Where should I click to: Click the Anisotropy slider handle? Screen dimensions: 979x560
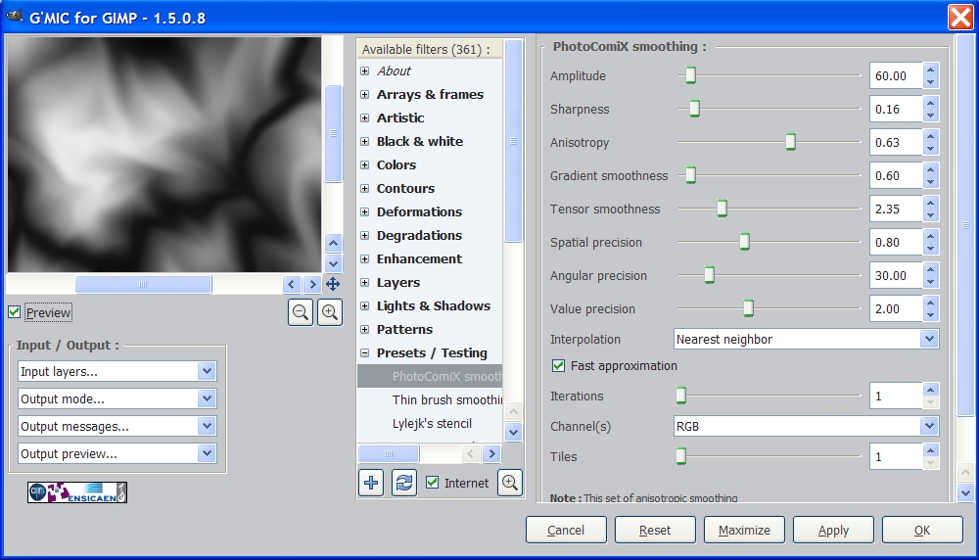790,142
